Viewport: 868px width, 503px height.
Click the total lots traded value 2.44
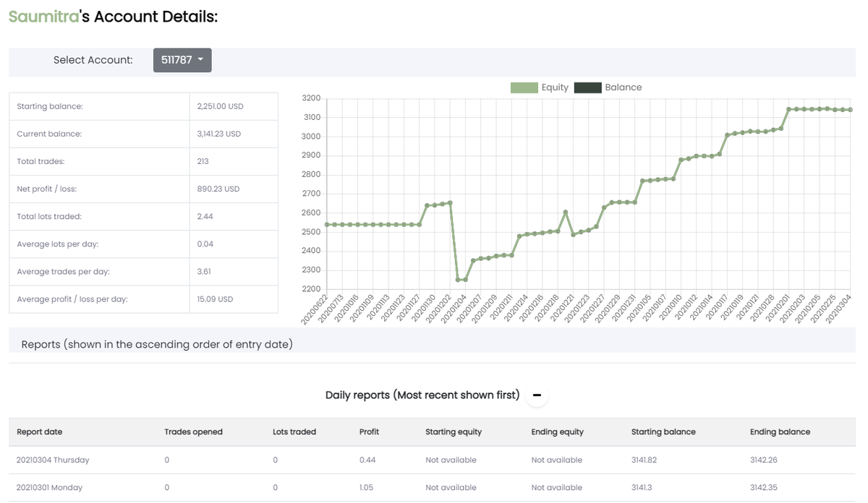(205, 216)
